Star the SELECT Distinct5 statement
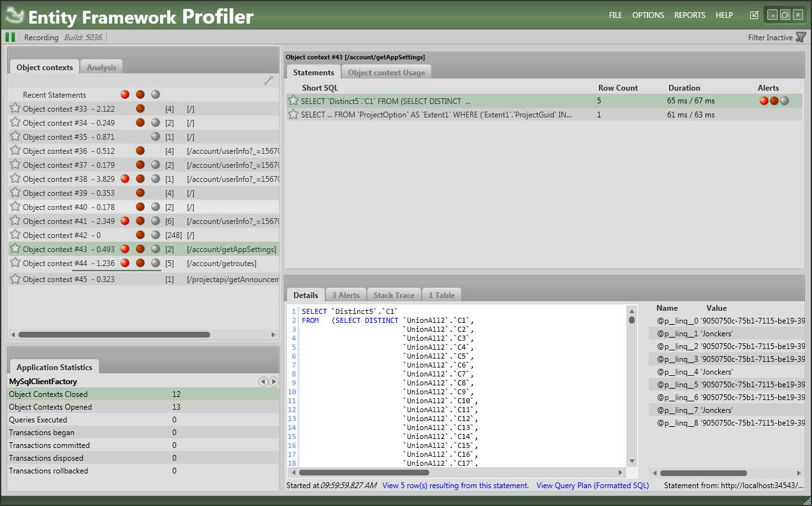The image size is (812, 506). 293,100
